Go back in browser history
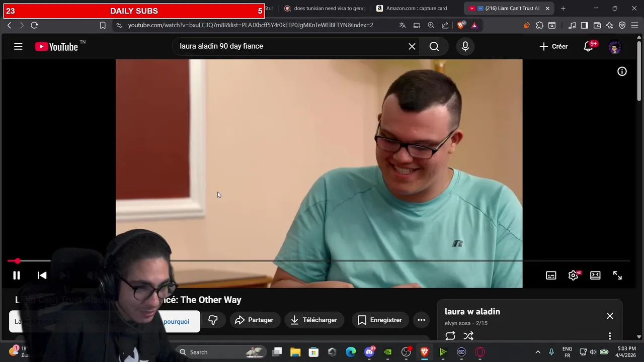Image resolution: width=644 pixels, height=362 pixels. (x=9, y=25)
